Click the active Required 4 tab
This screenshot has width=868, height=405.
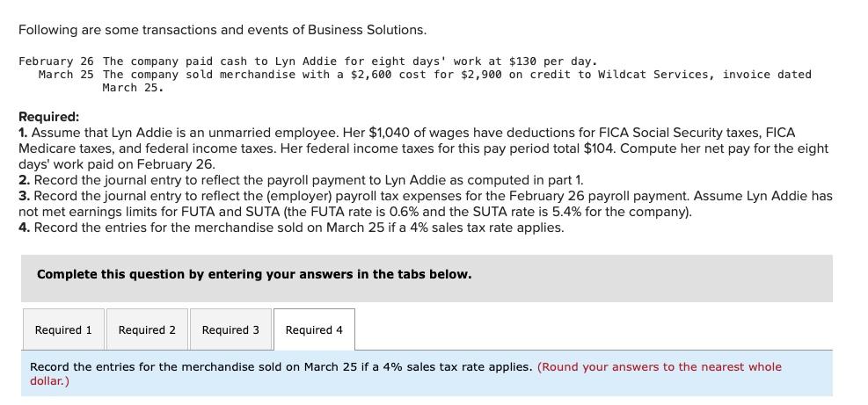click(314, 329)
